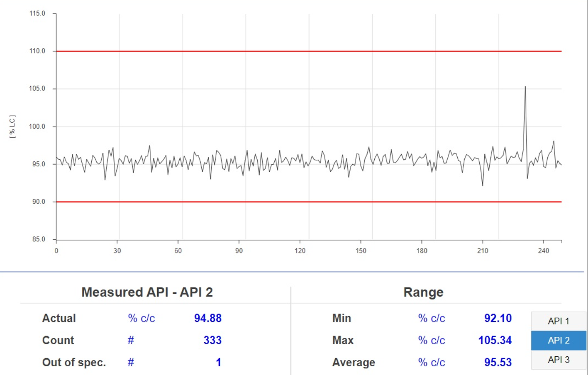The image size is (588, 375).
Task: Click the Max label
Action: click(x=343, y=340)
